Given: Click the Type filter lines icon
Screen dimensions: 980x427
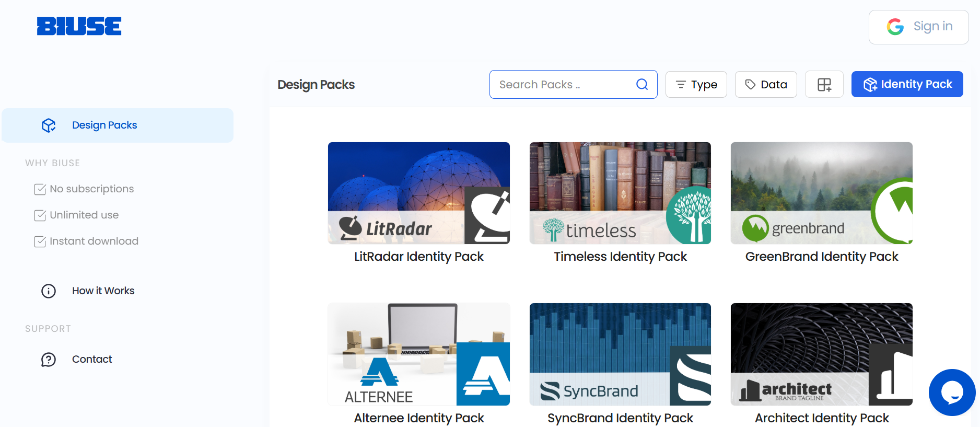Looking at the screenshot, I should (x=681, y=85).
